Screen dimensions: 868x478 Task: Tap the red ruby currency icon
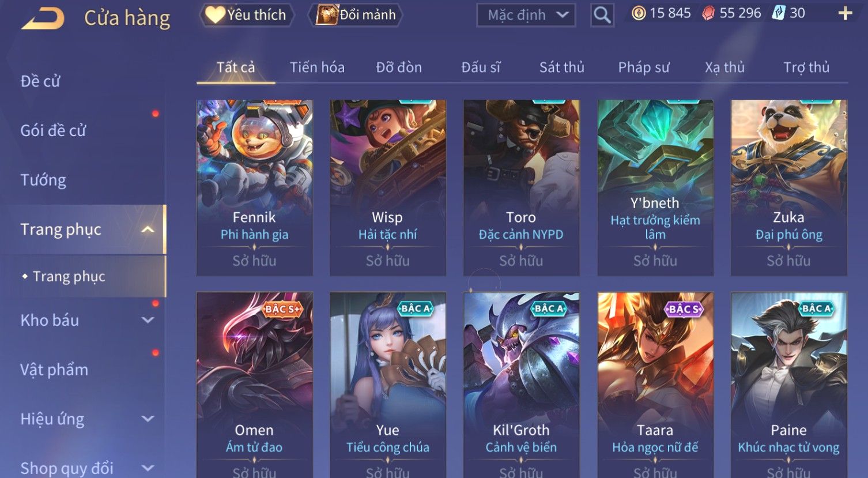pyautogui.click(x=708, y=13)
